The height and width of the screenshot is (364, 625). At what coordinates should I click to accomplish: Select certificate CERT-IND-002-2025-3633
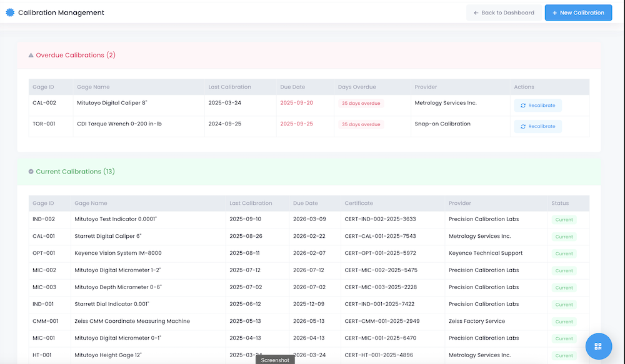380,219
